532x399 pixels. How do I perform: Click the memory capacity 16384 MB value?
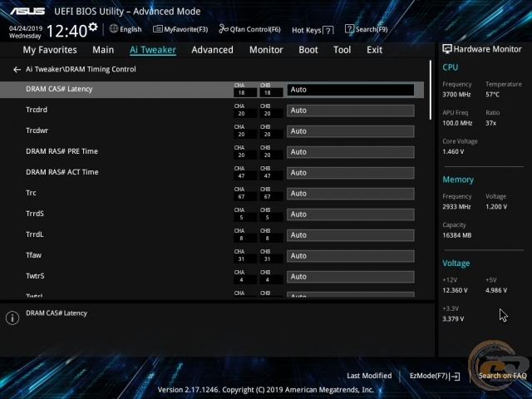(x=456, y=235)
